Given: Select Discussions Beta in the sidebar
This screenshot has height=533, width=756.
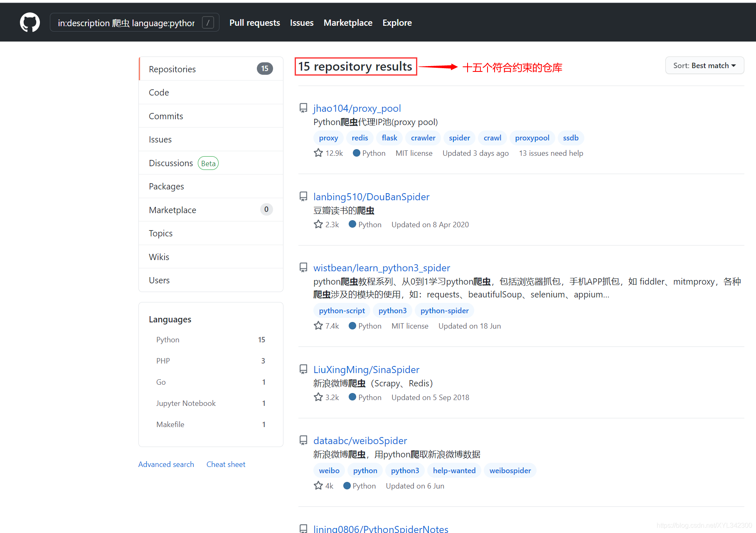Looking at the screenshot, I should (211, 163).
